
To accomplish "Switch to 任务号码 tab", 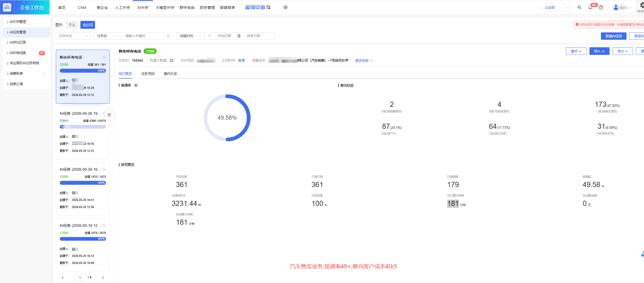I will pos(148,74).
